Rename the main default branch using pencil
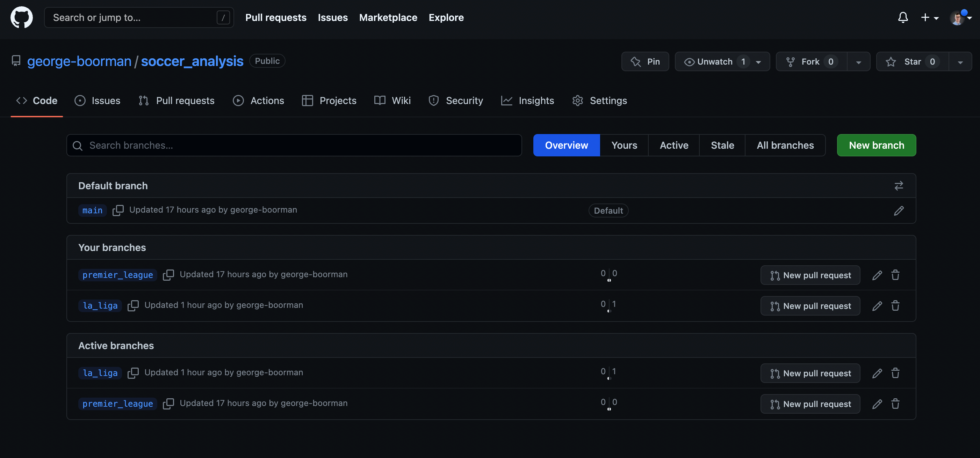The image size is (980, 458). [899, 210]
